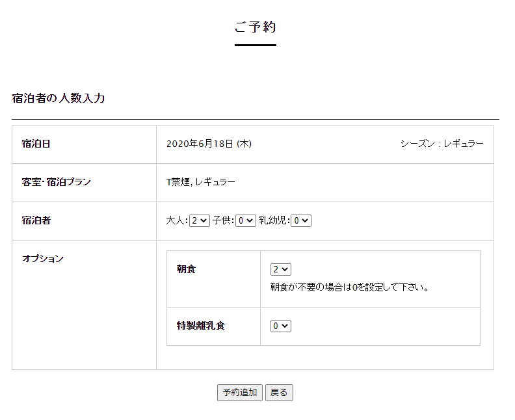Click the 大人: label text
This screenshot has height=420, width=515.
click(x=177, y=220)
